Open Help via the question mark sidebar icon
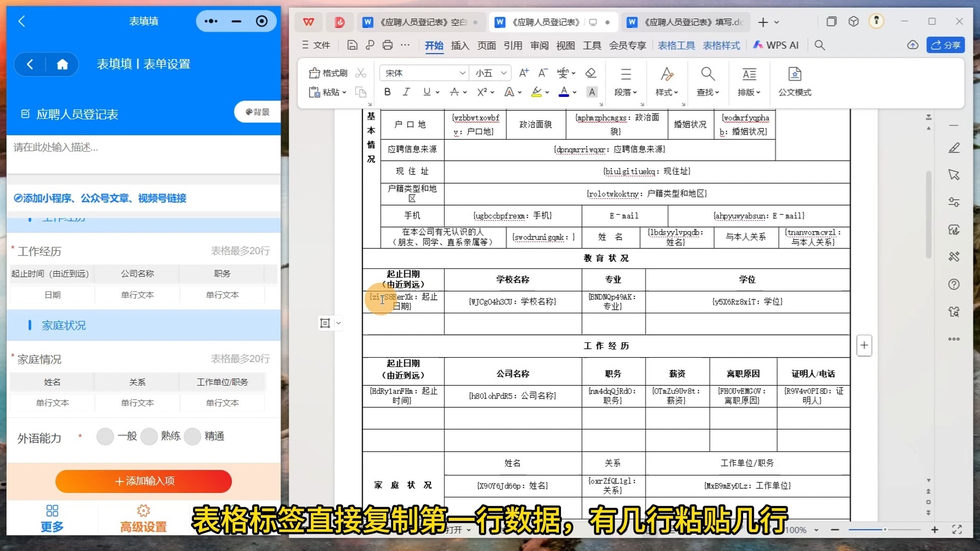The width and height of the screenshot is (980, 551). click(x=953, y=284)
